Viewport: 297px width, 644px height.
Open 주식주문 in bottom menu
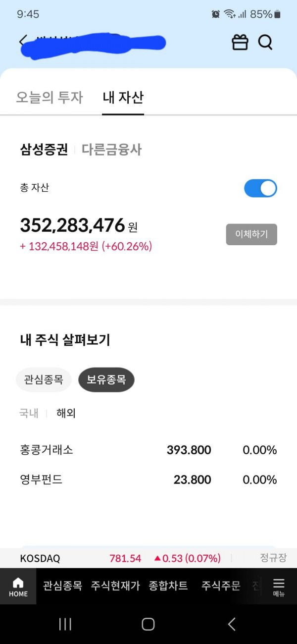coord(221,586)
